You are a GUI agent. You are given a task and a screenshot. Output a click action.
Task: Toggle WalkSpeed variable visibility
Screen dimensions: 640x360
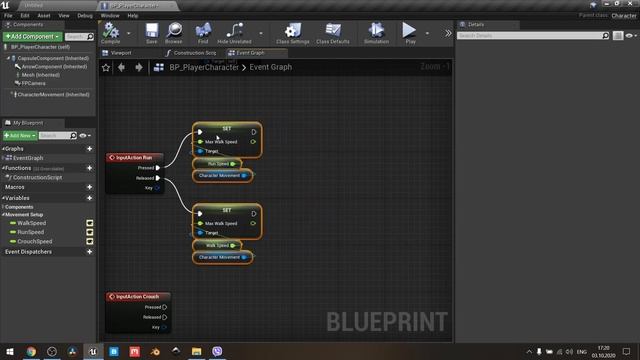(89, 223)
